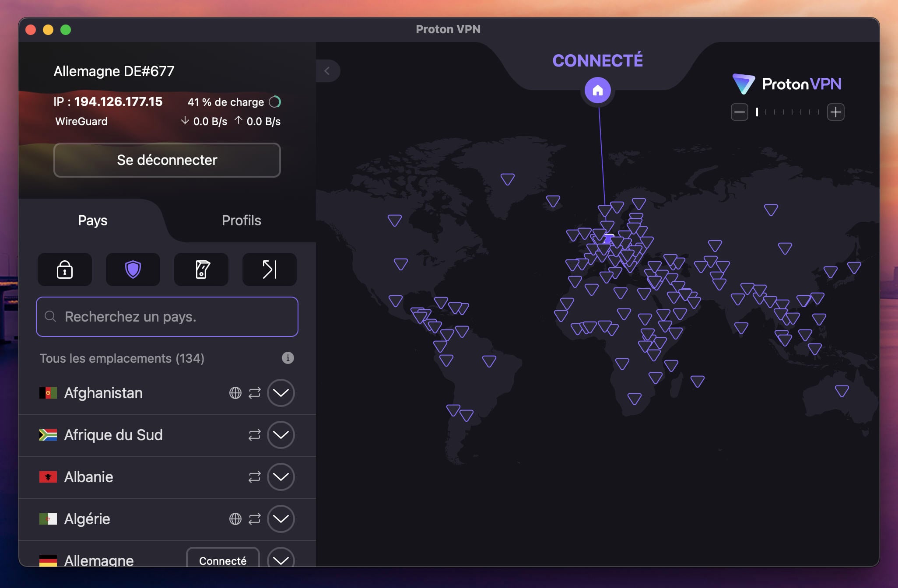The image size is (898, 588).
Task: Click the info icon beside Tous les emplacements
Action: (x=288, y=358)
